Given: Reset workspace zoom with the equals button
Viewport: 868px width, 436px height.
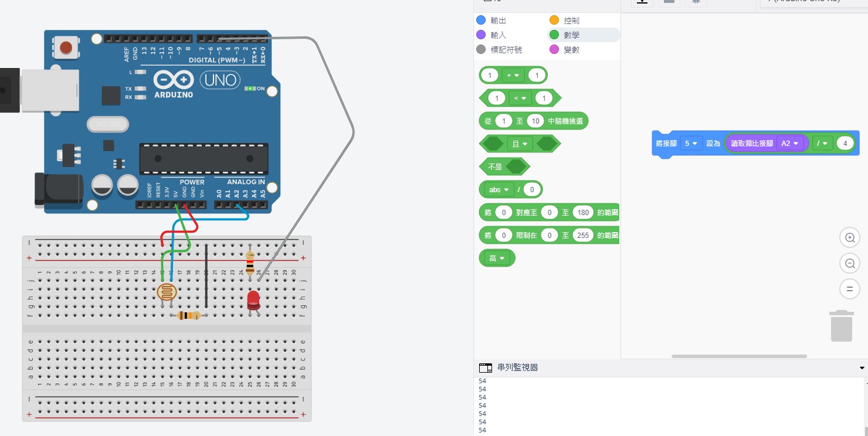Looking at the screenshot, I should (849, 289).
